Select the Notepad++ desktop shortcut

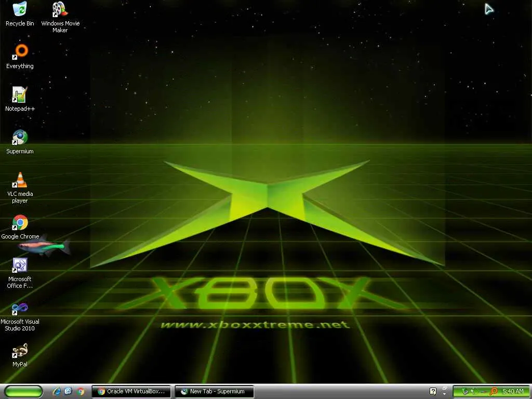pos(20,99)
